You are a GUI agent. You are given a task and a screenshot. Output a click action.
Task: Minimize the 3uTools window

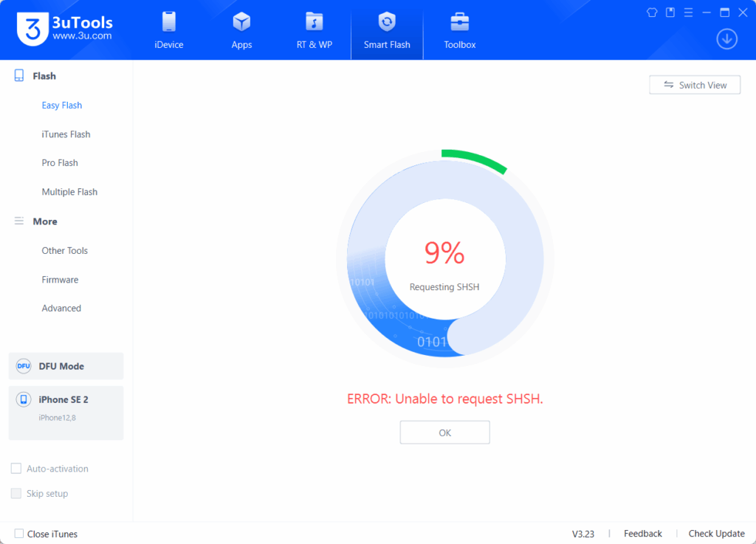[x=707, y=13]
